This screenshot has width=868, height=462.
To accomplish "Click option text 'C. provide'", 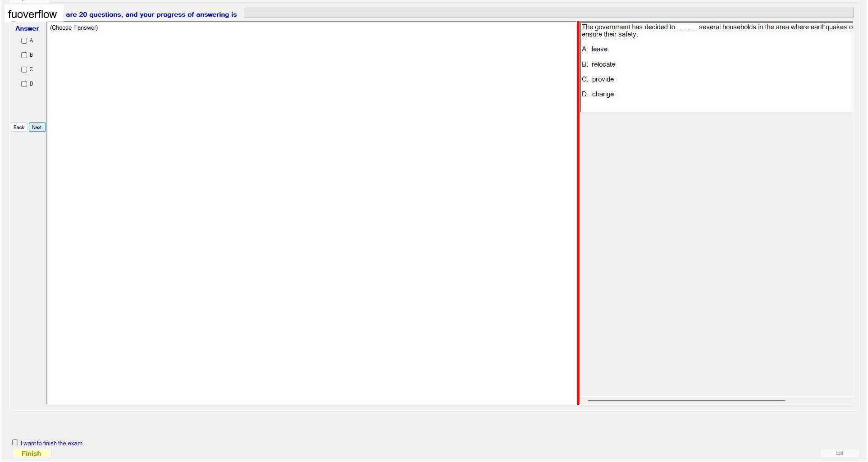I will [x=598, y=79].
